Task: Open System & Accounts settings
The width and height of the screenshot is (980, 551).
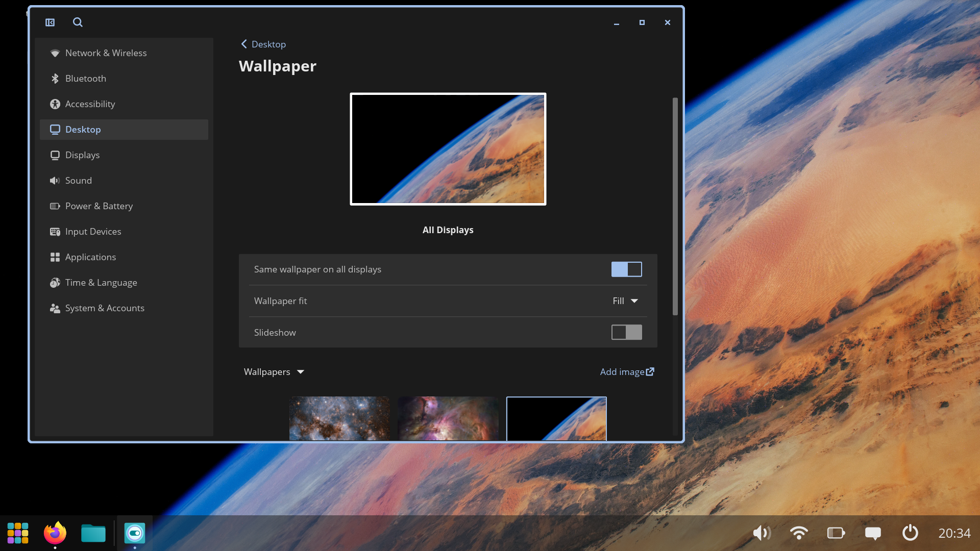Action: click(124, 308)
